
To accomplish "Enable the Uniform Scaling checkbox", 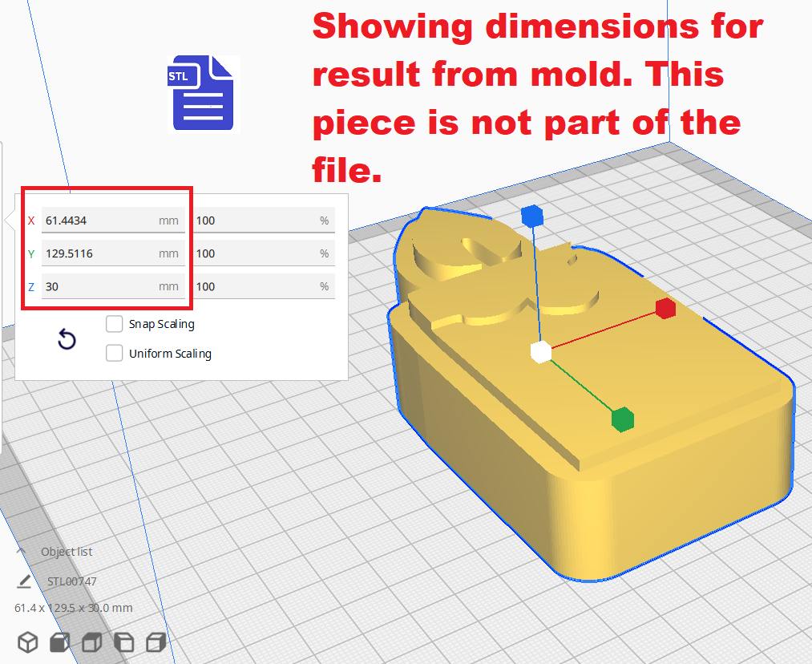I will point(115,353).
